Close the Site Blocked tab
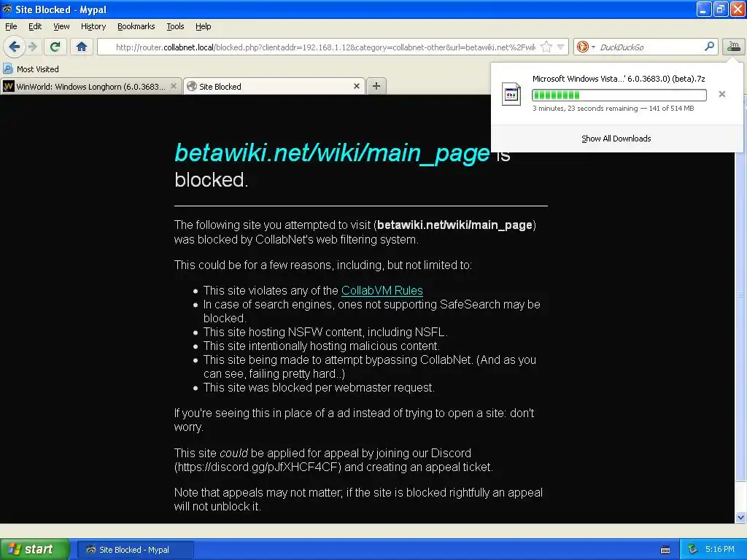747x560 pixels. [x=356, y=86]
